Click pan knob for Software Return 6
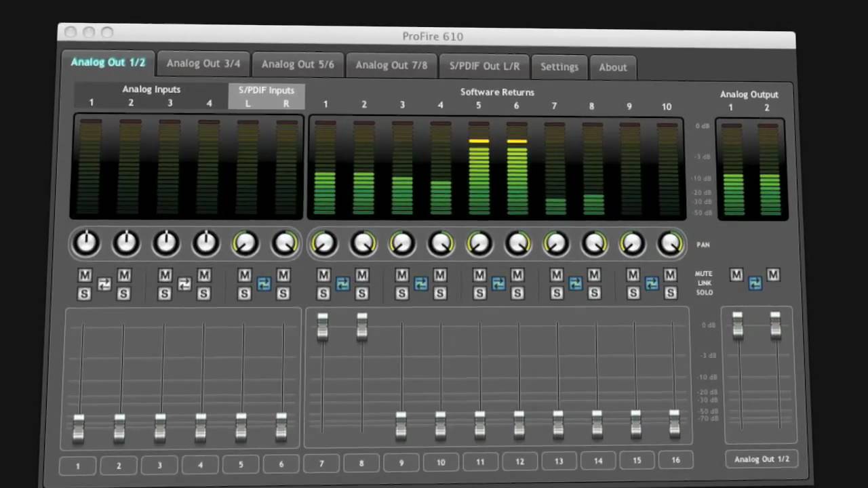This screenshot has height=488, width=868. pos(518,244)
